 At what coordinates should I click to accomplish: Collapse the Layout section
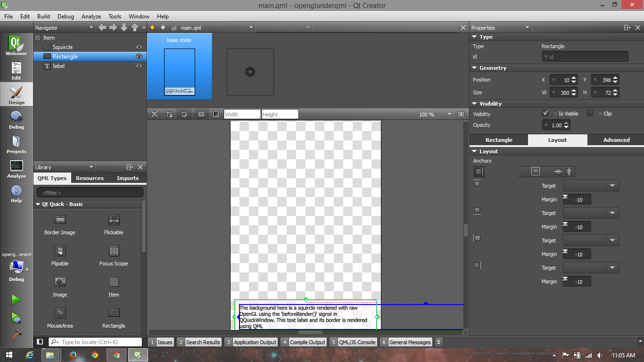point(475,151)
